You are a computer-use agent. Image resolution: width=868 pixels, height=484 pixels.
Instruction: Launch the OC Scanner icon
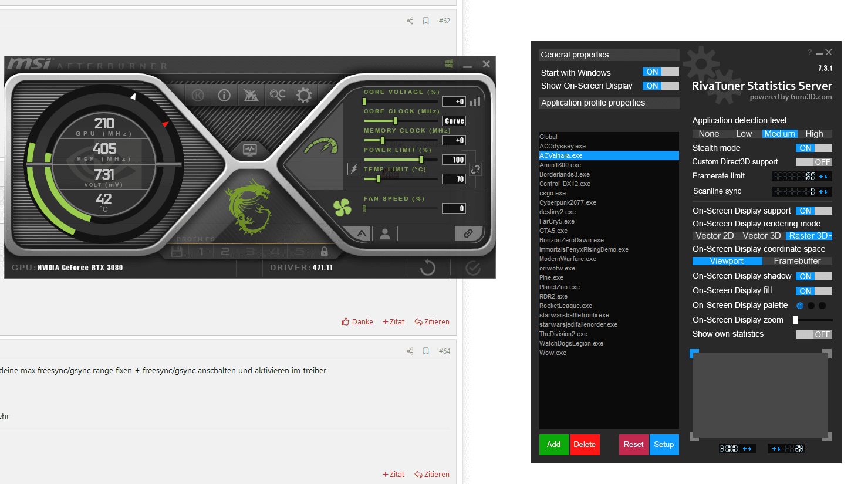(277, 94)
